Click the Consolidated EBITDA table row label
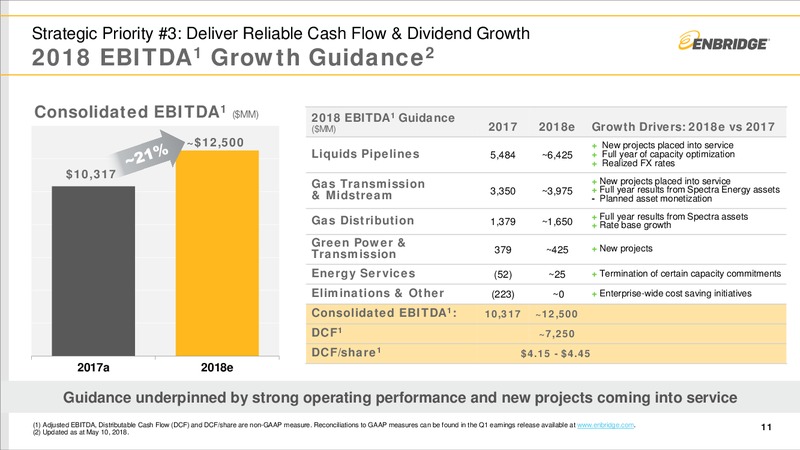 coord(384,313)
